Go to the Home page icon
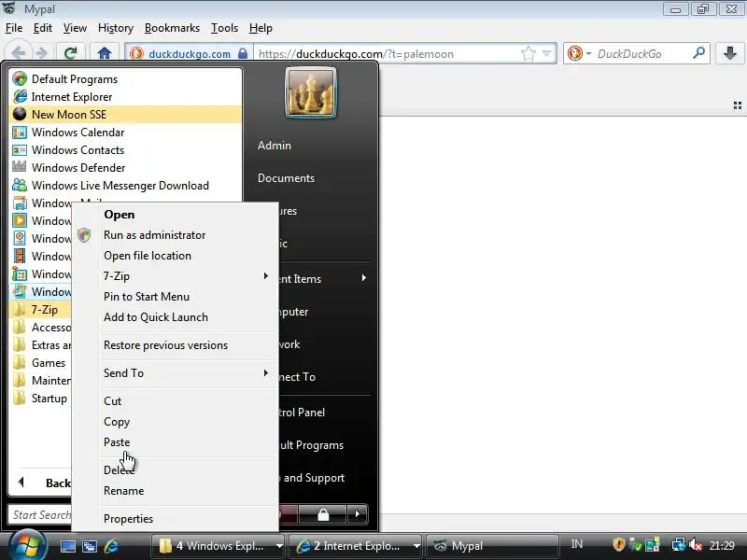 105,53
